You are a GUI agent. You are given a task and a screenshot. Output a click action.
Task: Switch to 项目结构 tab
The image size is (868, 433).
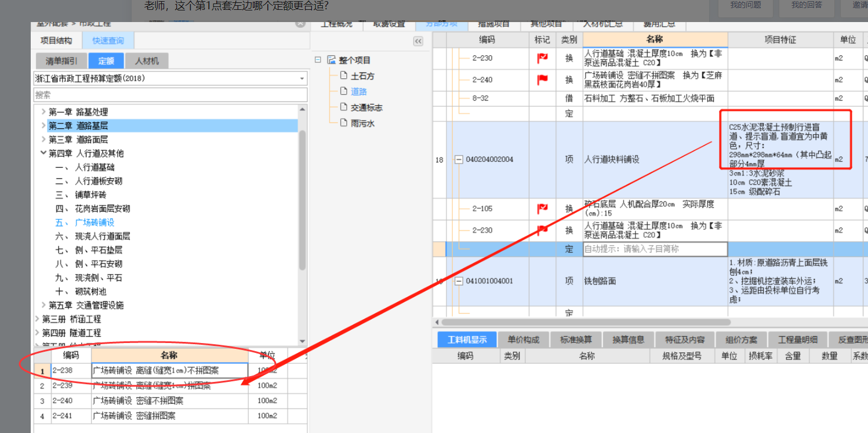point(56,41)
